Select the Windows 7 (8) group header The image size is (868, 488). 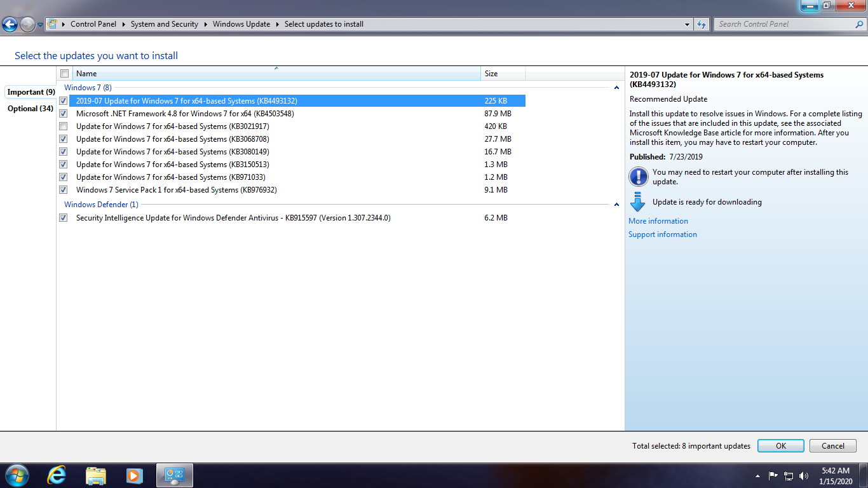pyautogui.click(x=88, y=88)
